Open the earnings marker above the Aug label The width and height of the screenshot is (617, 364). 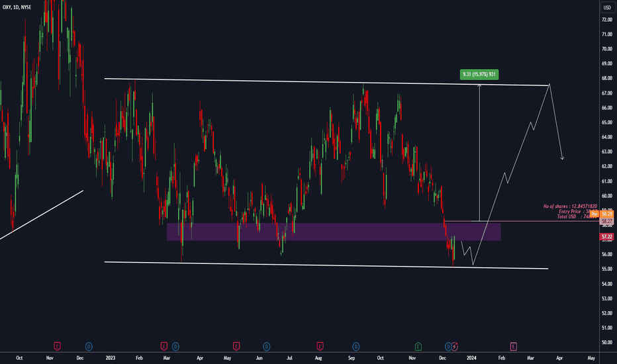[x=320, y=346]
